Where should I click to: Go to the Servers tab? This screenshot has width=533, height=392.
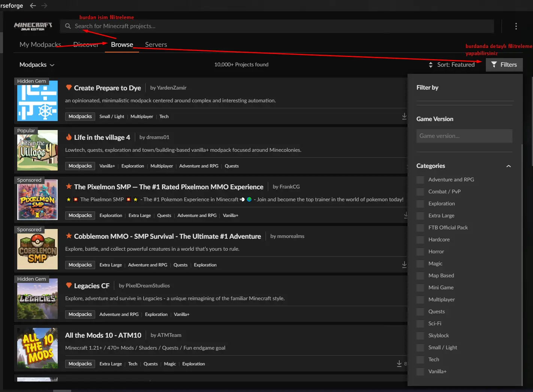[x=156, y=45]
